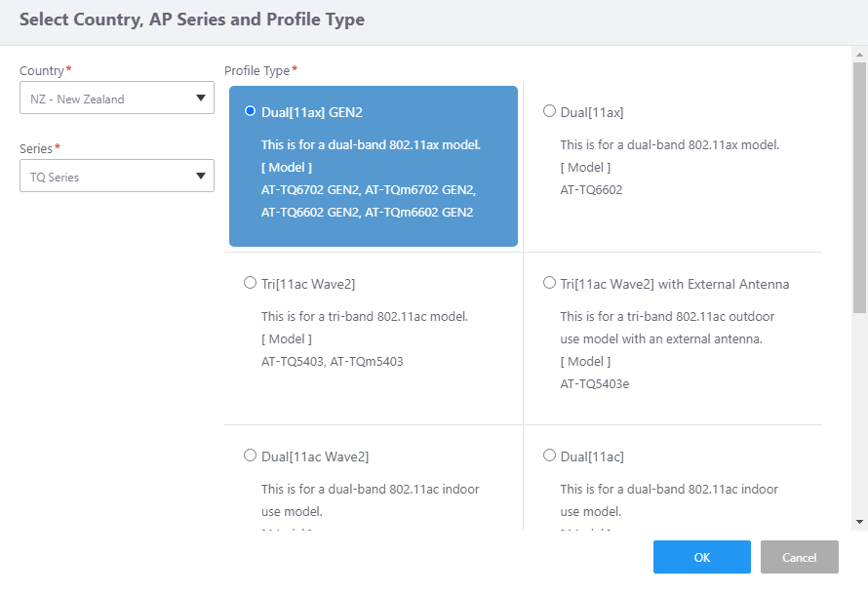This screenshot has width=868, height=595.
Task: Select the Dual[11ax] GEN2 radio button
Action: (x=250, y=111)
